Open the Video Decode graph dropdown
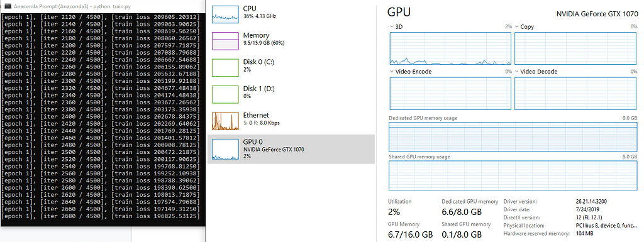Viewport: 644px width, 242px height. point(516,72)
